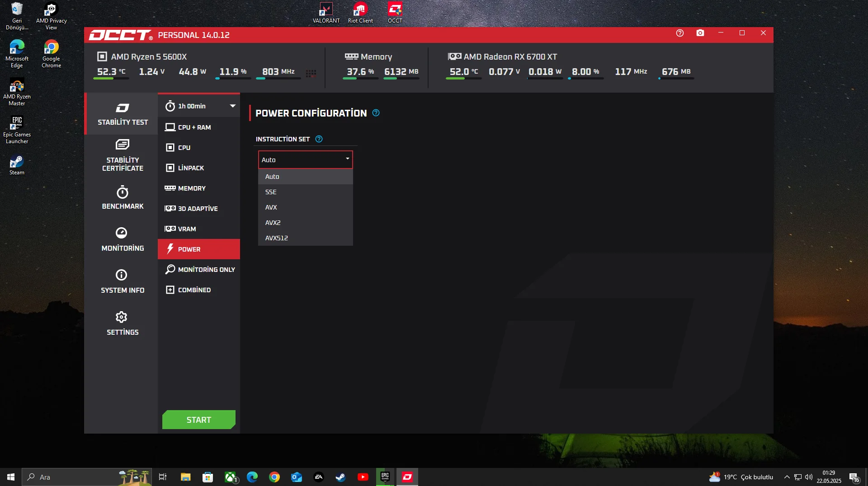Open the Instruction Set help icon
This screenshot has width=868, height=486.
tap(319, 139)
